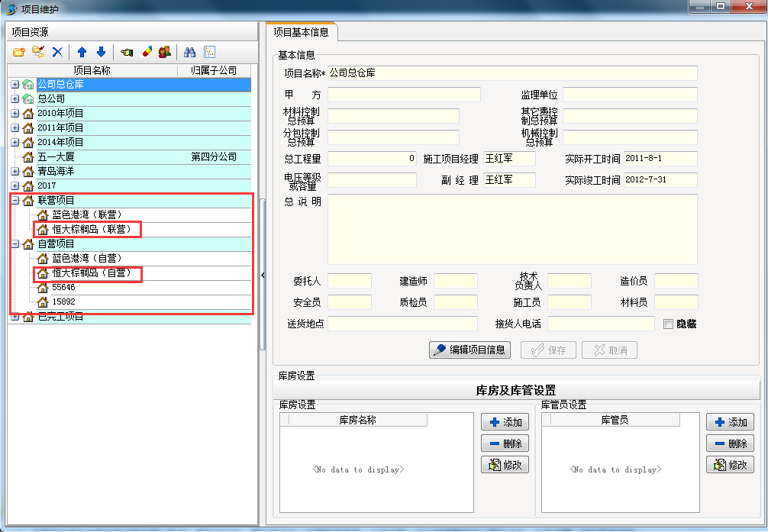Click 添加 button under 库房设置

[505, 422]
